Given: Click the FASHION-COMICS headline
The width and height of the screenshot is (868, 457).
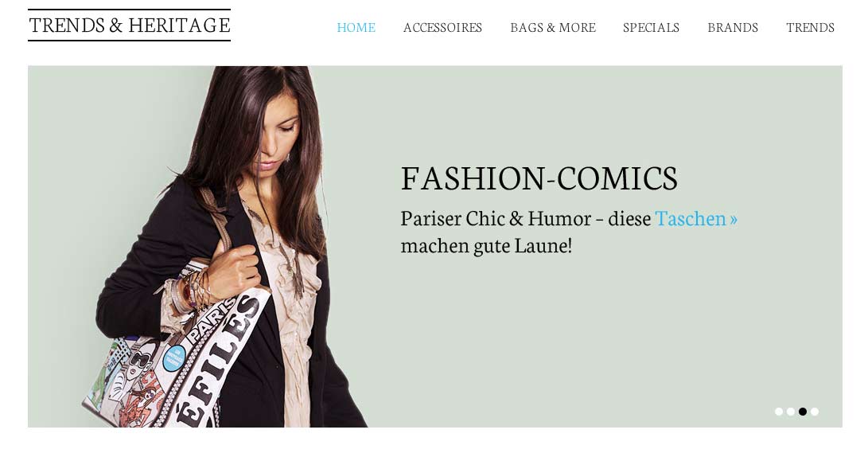Looking at the screenshot, I should [x=539, y=178].
